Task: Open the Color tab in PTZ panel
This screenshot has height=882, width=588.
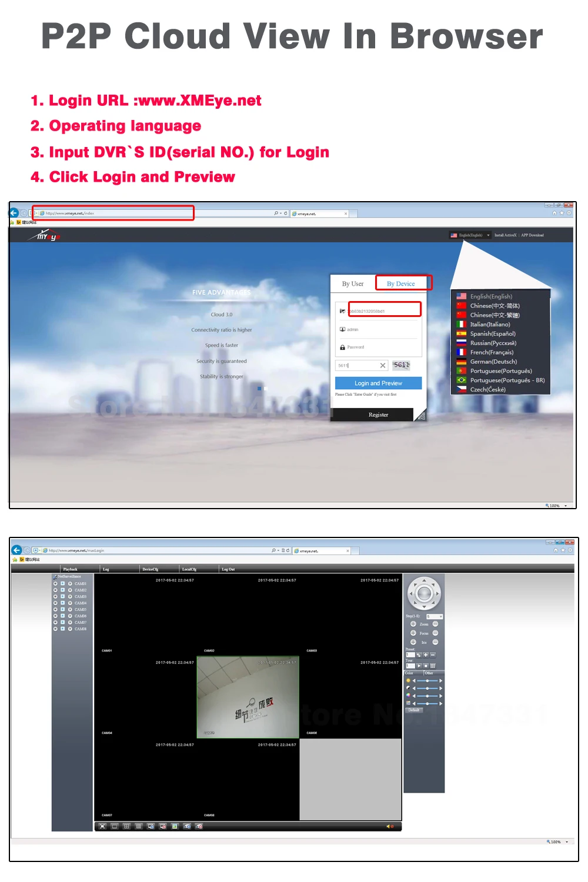Action: [x=413, y=673]
